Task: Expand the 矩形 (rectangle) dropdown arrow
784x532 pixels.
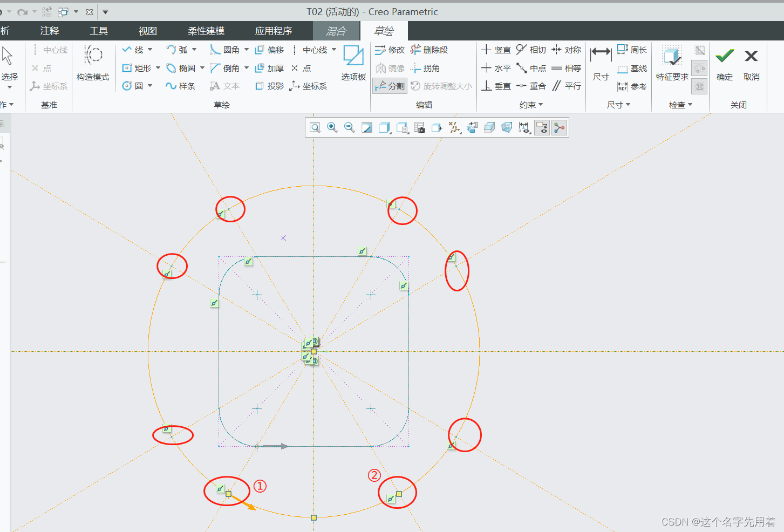Action: tap(158, 68)
